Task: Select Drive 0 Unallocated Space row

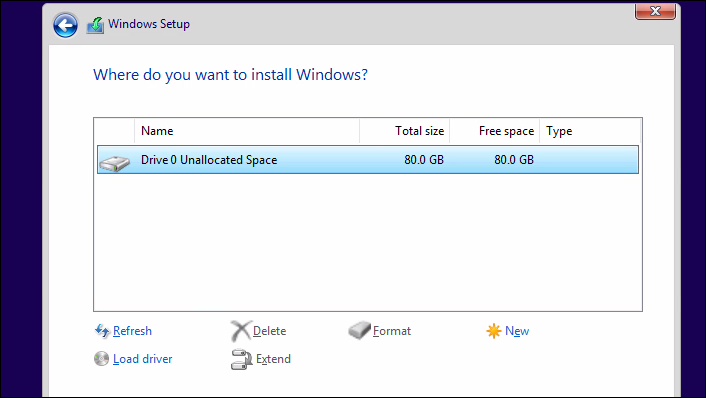Action: pyautogui.click(x=368, y=159)
